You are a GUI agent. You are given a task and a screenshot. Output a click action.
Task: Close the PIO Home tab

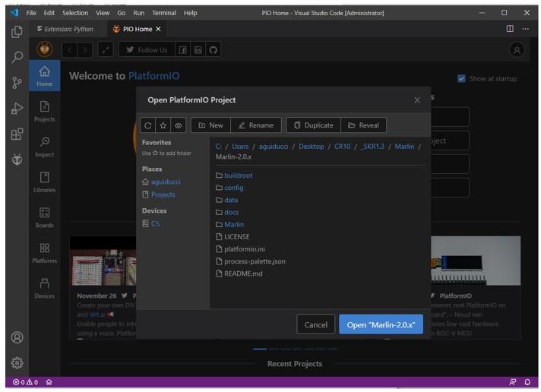coord(158,29)
